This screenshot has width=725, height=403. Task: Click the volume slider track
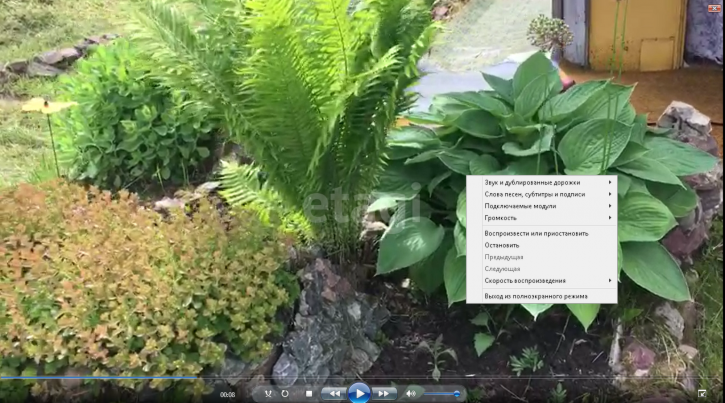pos(441,394)
